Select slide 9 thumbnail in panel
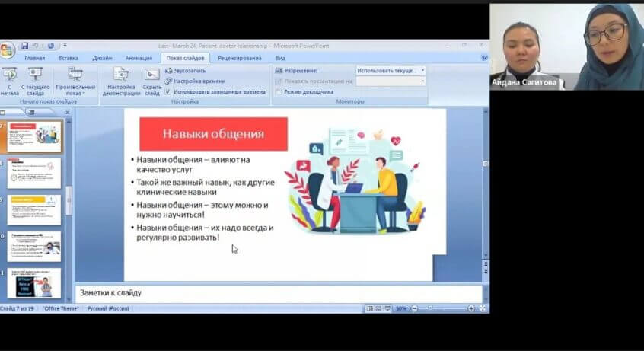 (x=34, y=210)
